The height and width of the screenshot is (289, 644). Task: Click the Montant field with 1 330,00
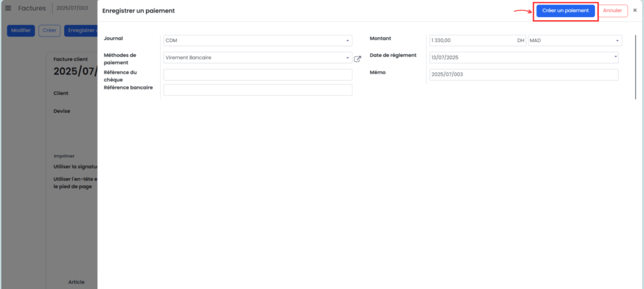click(478, 41)
